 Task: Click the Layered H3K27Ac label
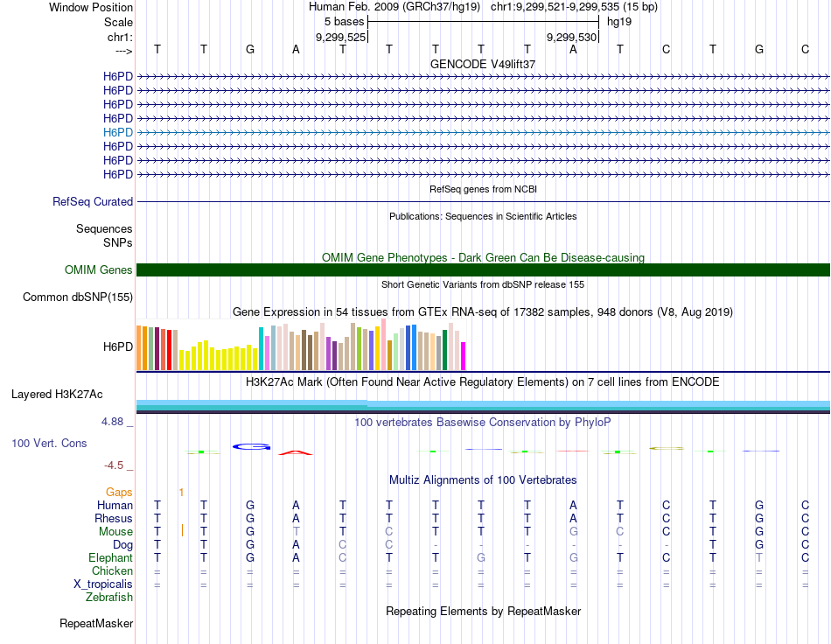(57, 395)
